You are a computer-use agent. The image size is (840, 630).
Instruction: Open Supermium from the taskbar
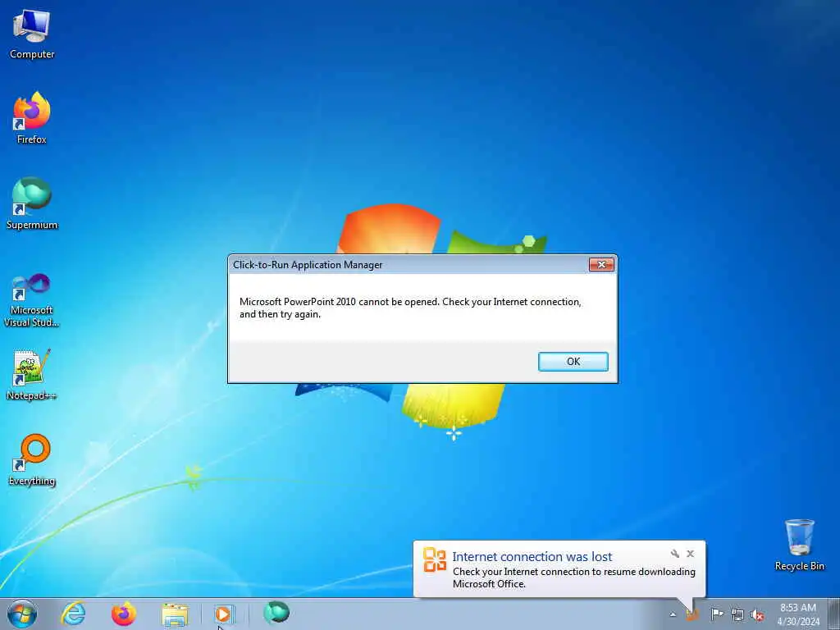tap(276, 613)
